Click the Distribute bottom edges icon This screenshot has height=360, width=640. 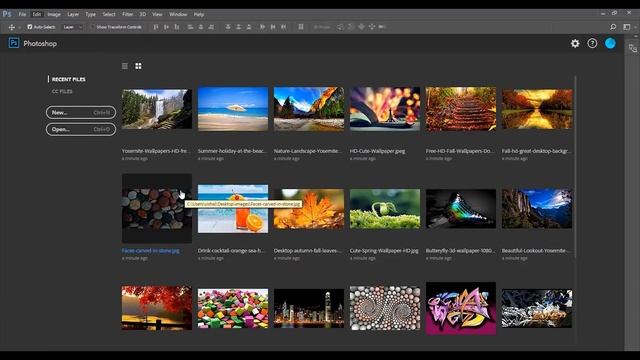pos(249,27)
